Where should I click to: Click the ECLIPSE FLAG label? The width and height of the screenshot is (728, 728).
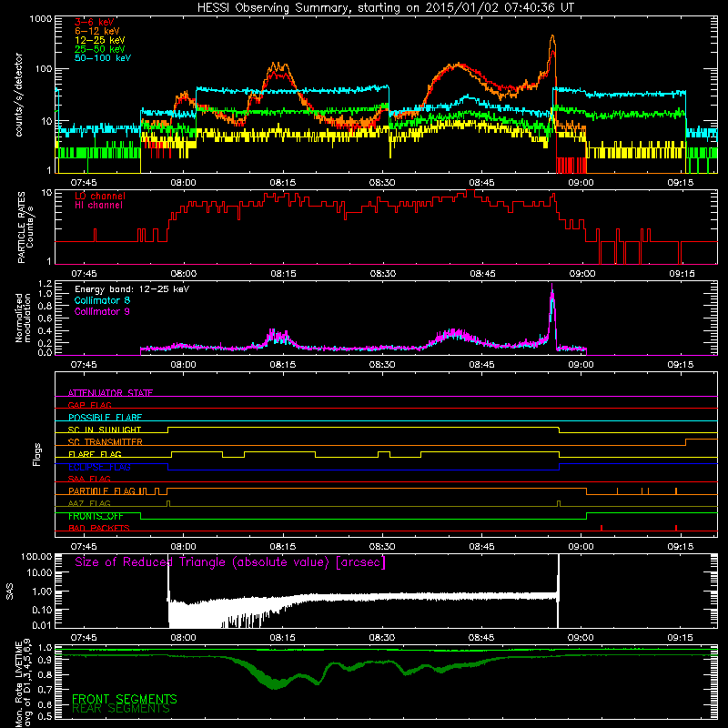[99, 467]
